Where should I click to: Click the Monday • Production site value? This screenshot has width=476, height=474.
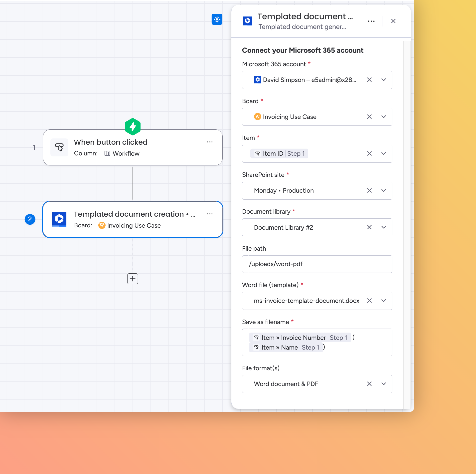click(284, 190)
